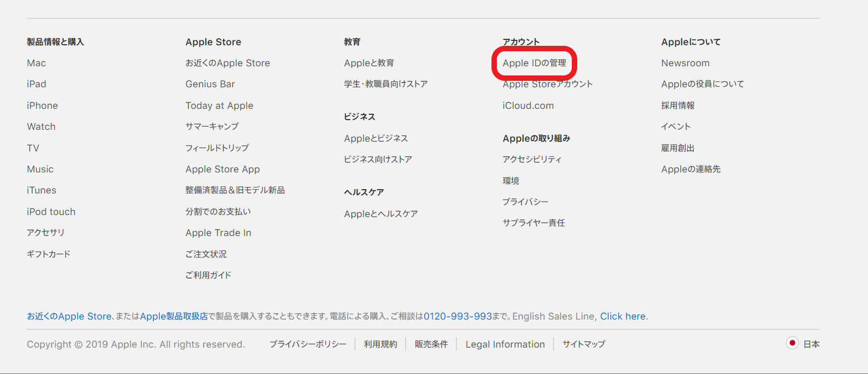Check ご注文状況 order status link
Screen dimensions: 868x374
click(x=206, y=254)
